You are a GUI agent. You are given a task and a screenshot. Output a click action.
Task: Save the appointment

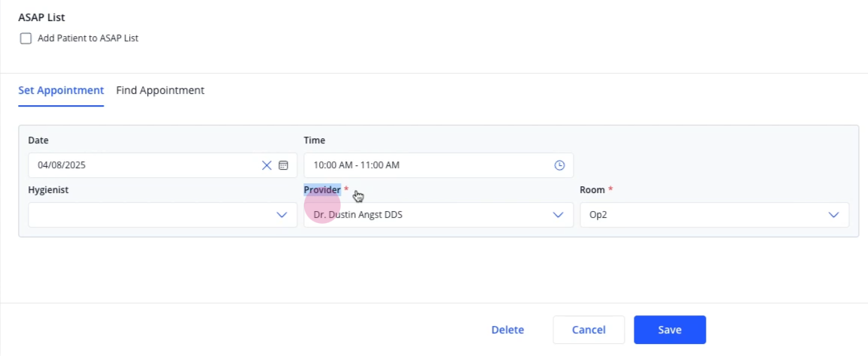pyautogui.click(x=670, y=330)
